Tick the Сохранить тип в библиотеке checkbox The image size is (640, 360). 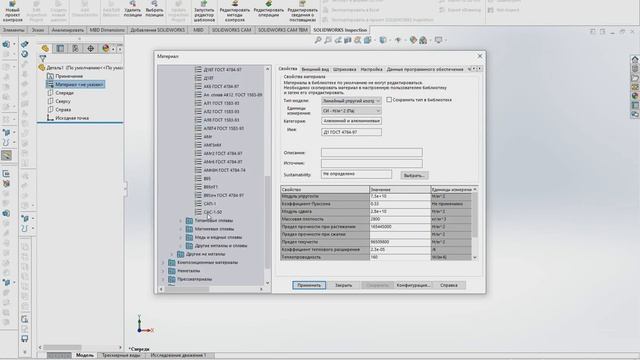coord(389,100)
